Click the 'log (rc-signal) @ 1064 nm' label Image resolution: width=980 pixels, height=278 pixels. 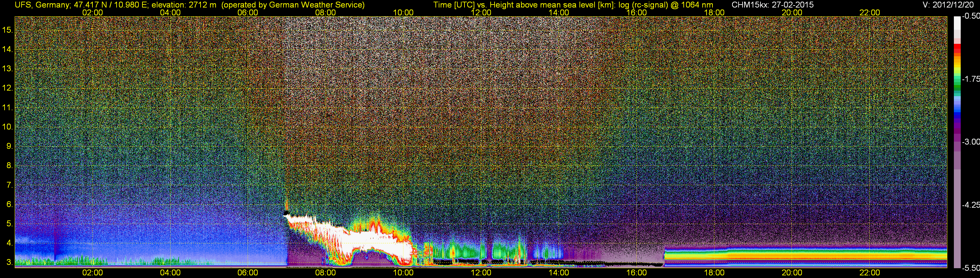[665, 5]
